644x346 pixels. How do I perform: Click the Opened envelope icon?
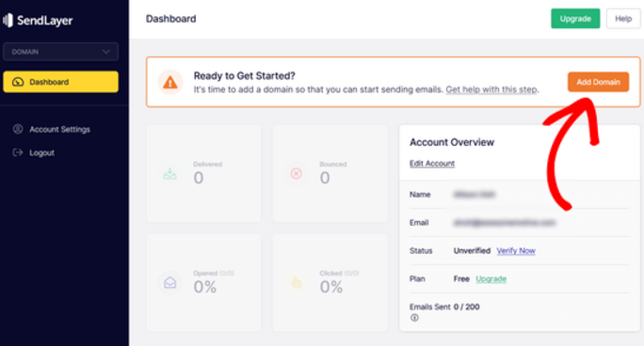(170, 282)
